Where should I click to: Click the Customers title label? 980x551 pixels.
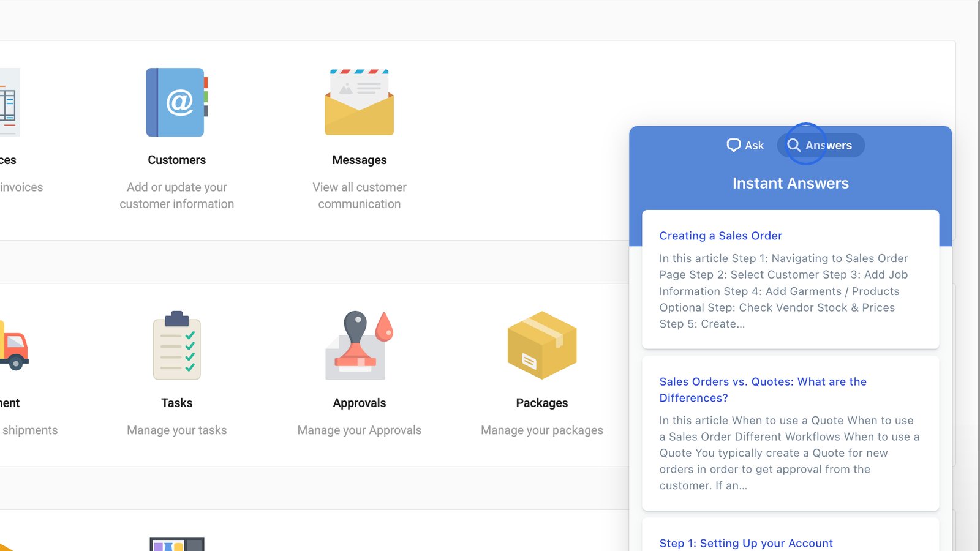[x=176, y=160]
